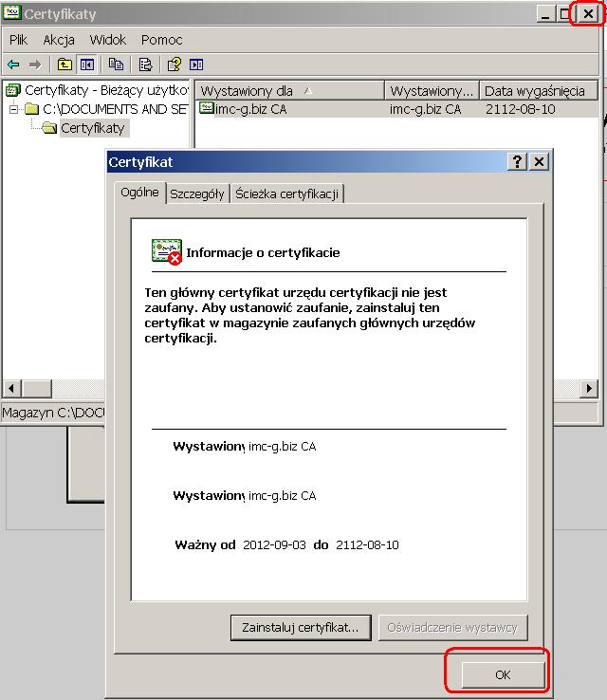The image size is (607, 700).
Task: Open the Plik menu
Action: pos(19,40)
